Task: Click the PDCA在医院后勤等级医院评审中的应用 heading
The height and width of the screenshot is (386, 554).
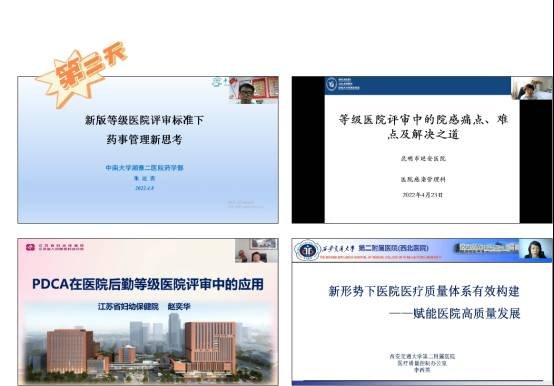Action: pyautogui.click(x=148, y=284)
